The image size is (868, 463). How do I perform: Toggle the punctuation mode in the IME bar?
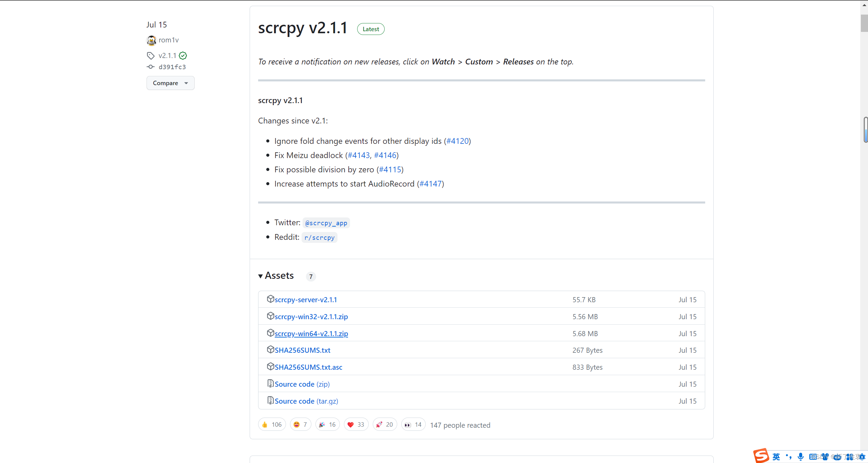789,457
